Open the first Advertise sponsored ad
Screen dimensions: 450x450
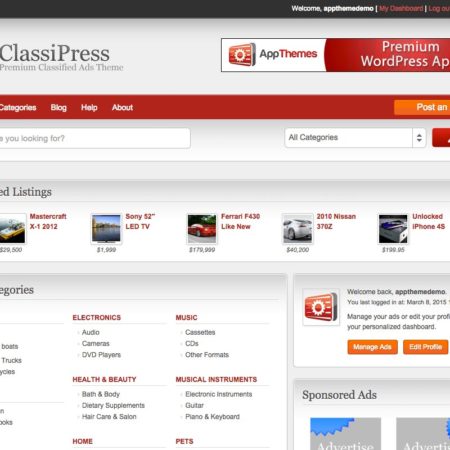pos(346,434)
